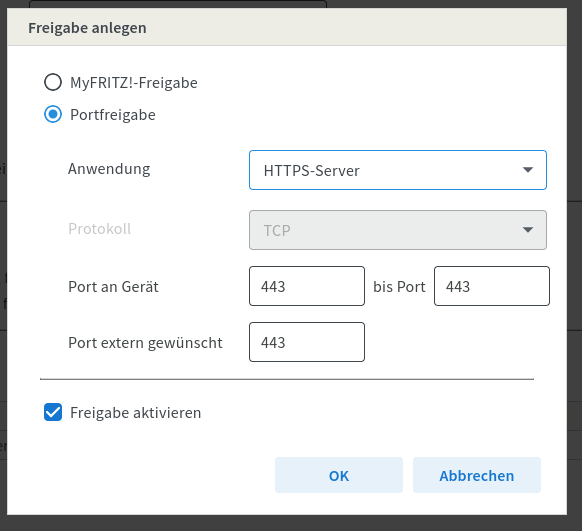Click the Port extern gewünscht label

click(145, 343)
